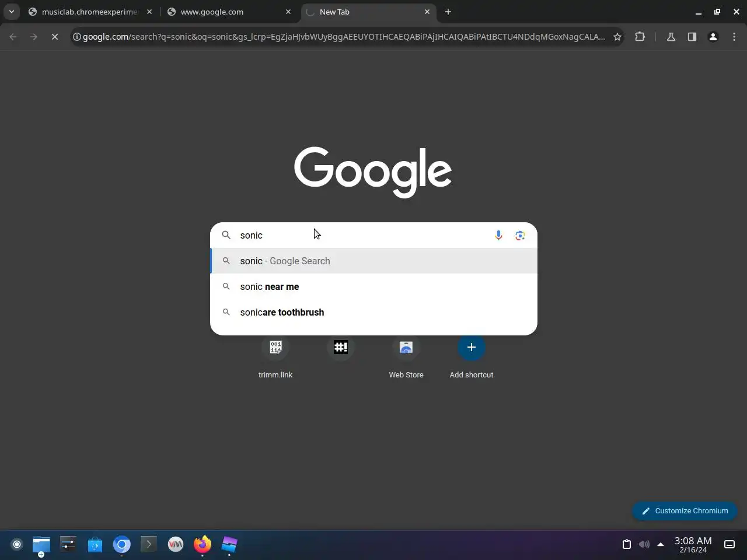Toggle the side panel
The image size is (747, 560).
(x=692, y=37)
